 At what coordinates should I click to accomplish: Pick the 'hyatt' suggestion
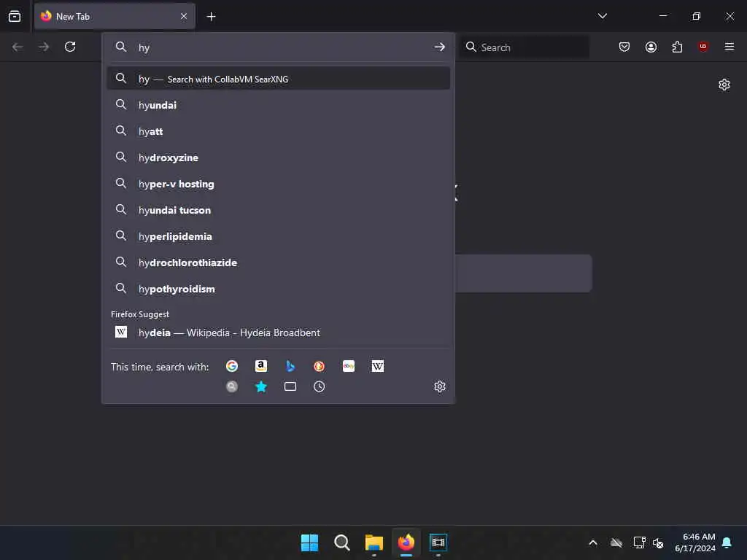pos(278,131)
